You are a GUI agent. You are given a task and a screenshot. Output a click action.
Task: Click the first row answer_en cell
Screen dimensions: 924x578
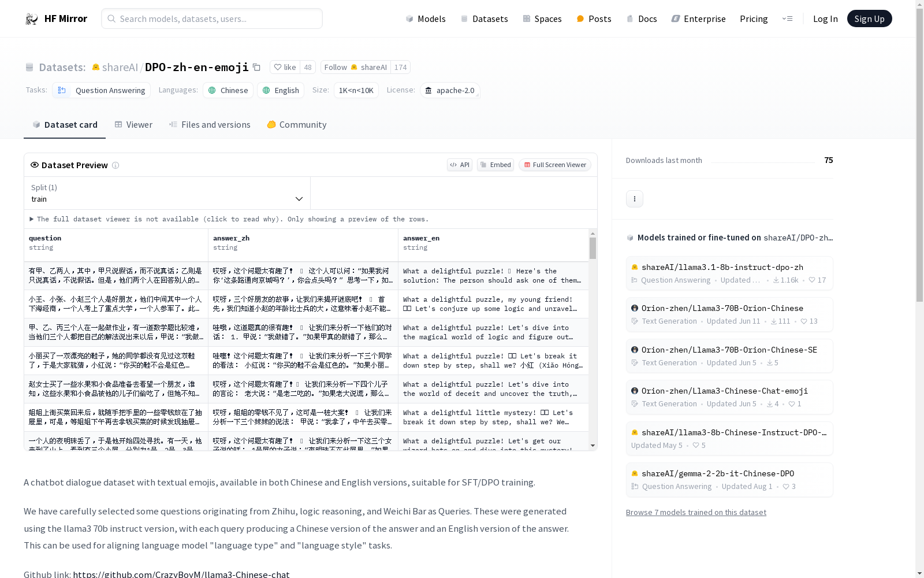point(493,276)
